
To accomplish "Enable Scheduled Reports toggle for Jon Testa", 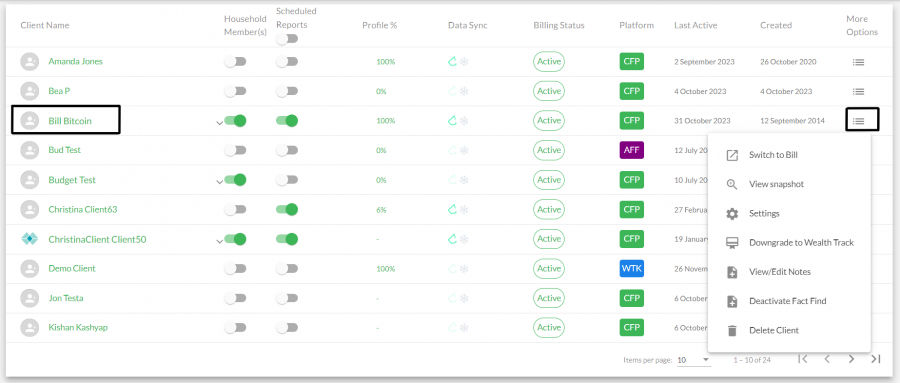I will pyautogui.click(x=287, y=298).
